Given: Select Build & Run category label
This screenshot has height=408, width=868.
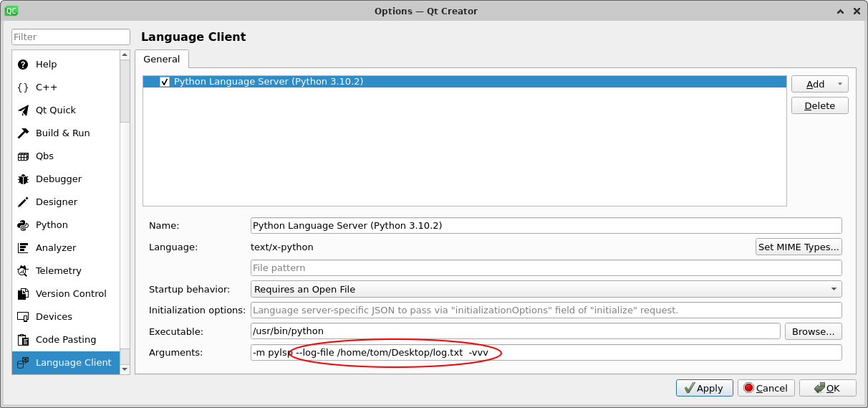Looking at the screenshot, I should tap(63, 133).
